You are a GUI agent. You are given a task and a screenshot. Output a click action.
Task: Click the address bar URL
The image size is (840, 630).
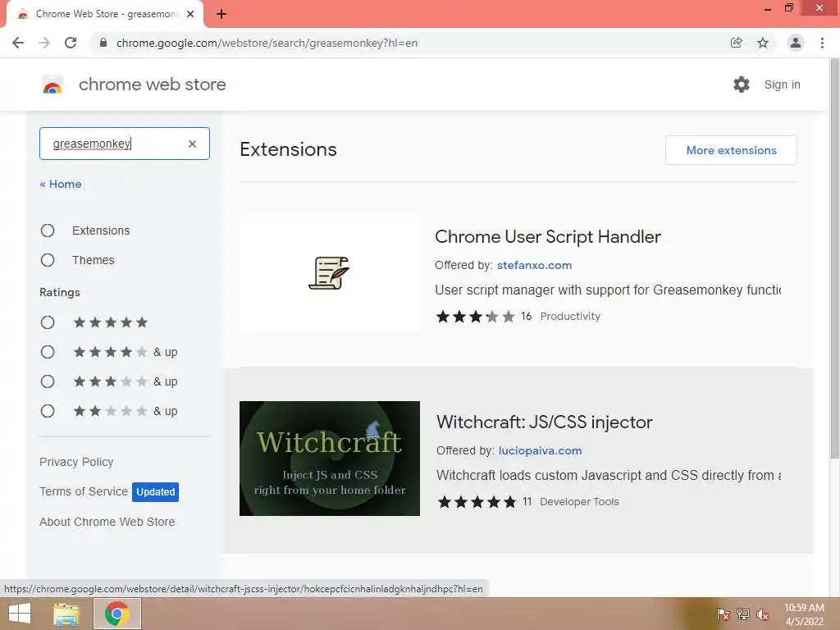click(x=267, y=43)
